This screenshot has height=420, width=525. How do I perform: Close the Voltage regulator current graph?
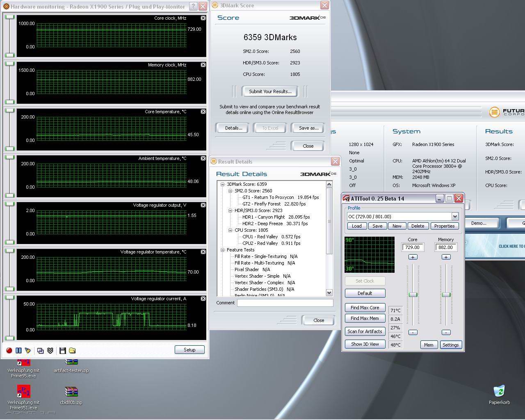pyautogui.click(x=203, y=299)
